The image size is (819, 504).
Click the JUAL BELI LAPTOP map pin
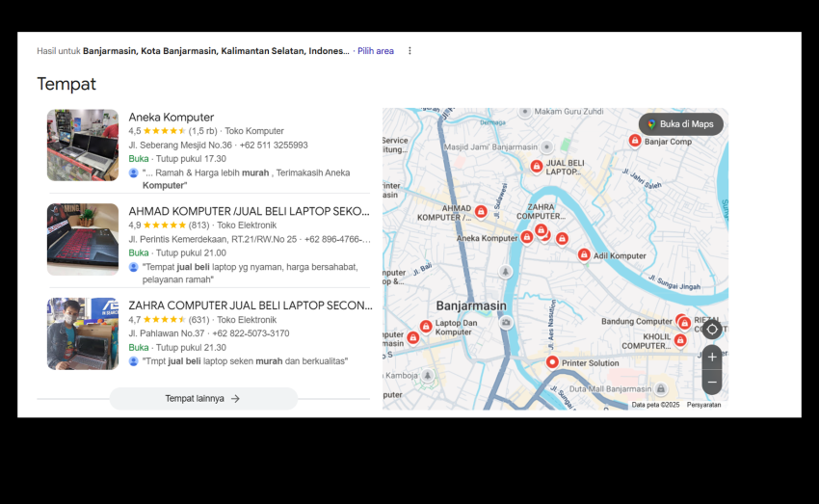pyautogui.click(x=537, y=167)
